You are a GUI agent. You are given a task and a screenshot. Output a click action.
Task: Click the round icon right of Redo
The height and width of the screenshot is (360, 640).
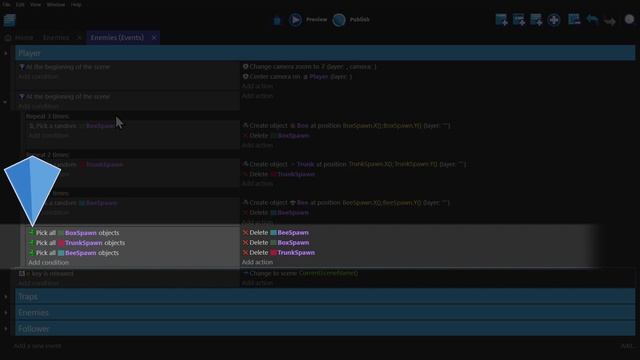click(629, 19)
